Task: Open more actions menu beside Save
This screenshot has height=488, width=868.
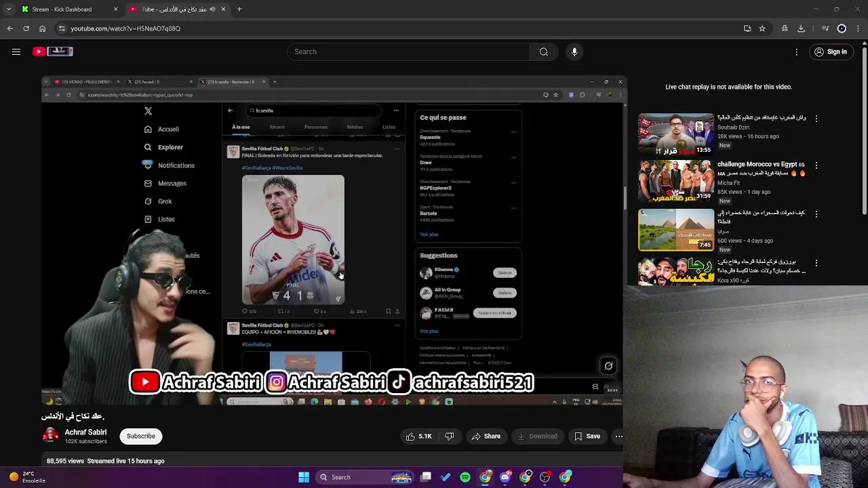Action: tap(619, 436)
